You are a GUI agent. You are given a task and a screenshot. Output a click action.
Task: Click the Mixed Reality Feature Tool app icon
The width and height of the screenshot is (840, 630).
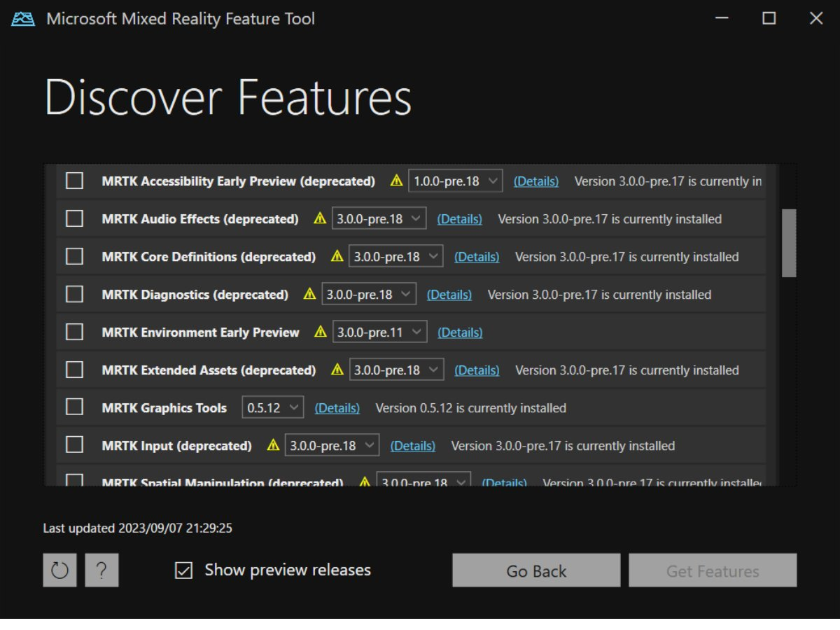point(23,19)
